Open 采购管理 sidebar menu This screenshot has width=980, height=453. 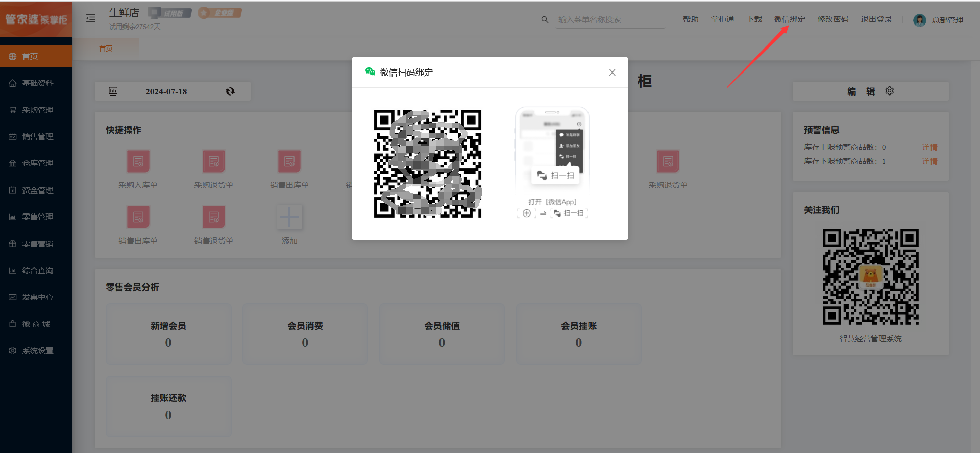36,110
